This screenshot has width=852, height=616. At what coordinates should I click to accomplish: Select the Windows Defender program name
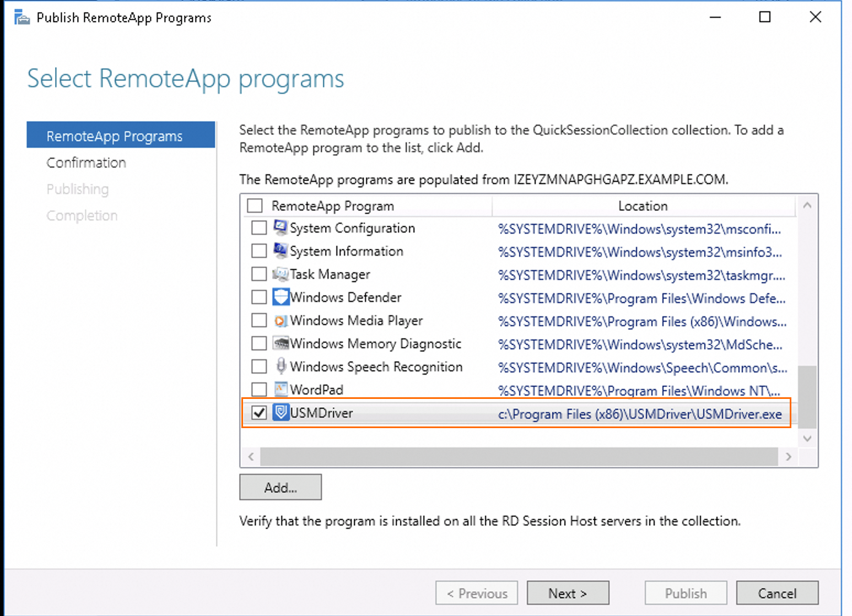(x=346, y=298)
